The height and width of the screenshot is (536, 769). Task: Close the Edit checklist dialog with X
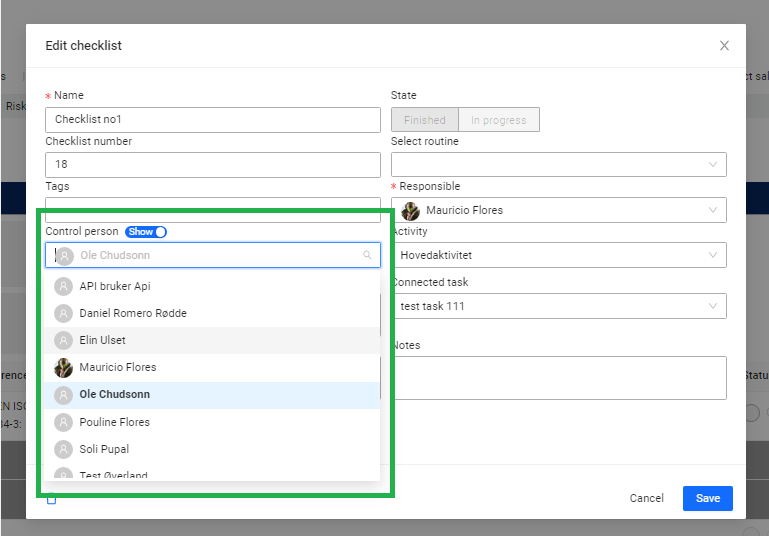(724, 46)
